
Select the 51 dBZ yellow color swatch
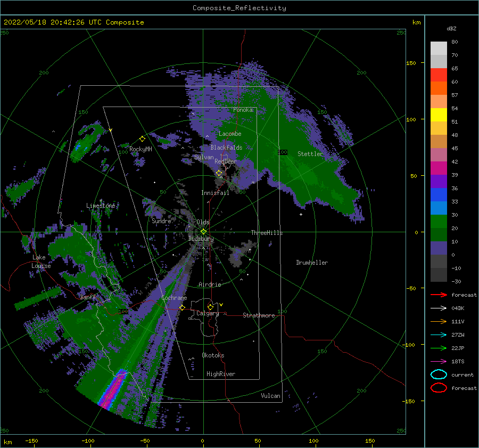439,115
